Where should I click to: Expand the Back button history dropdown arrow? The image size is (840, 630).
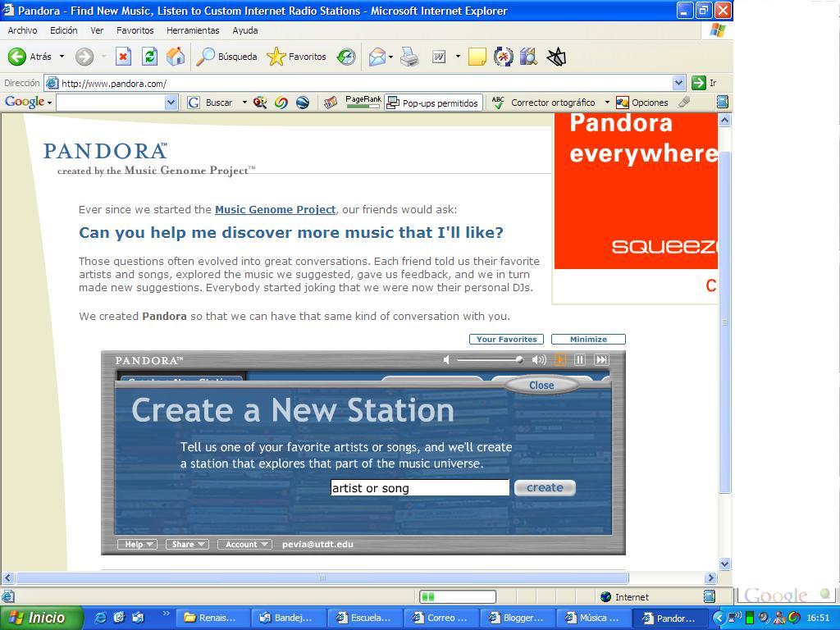tap(62, 57)
